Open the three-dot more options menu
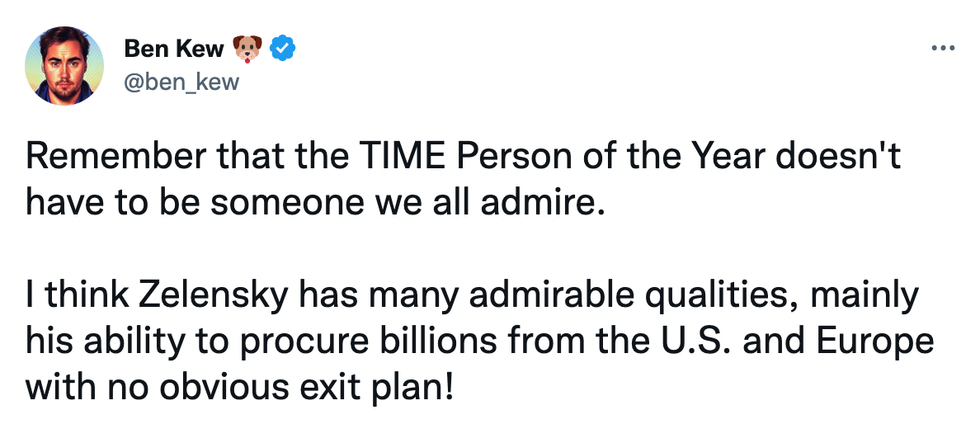 pos(941,48)
